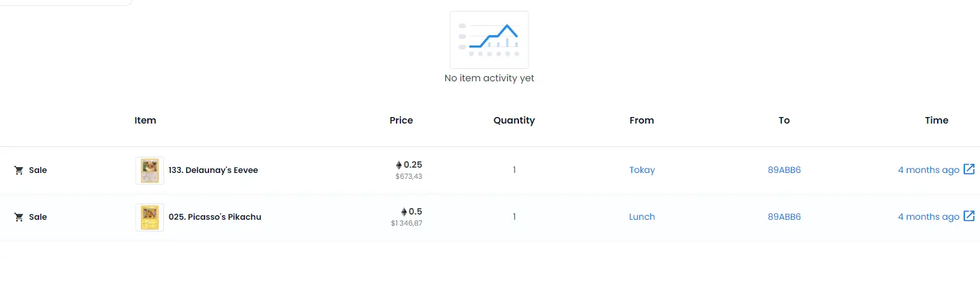Click the Quantity column header
This screenshot has width=980, height=290.
coord(514,120)
